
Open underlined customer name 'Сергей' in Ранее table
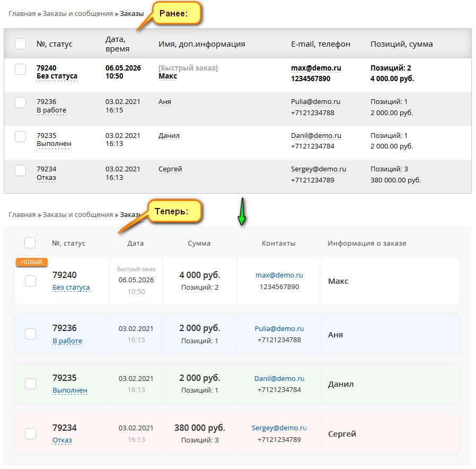pyautogui.click(x=170, y=169)
